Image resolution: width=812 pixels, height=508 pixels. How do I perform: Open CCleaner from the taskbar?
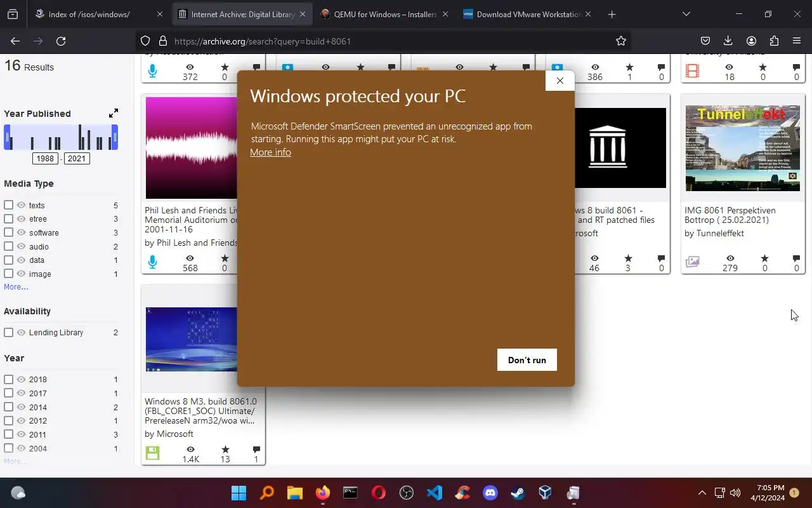(462, 493)
